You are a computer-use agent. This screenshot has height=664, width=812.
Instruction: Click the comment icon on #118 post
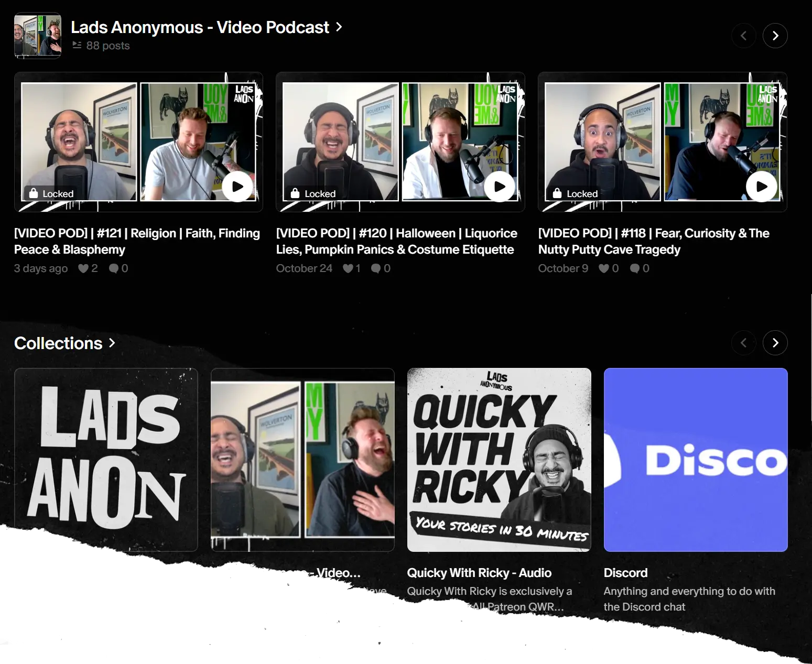click(634, 269)
